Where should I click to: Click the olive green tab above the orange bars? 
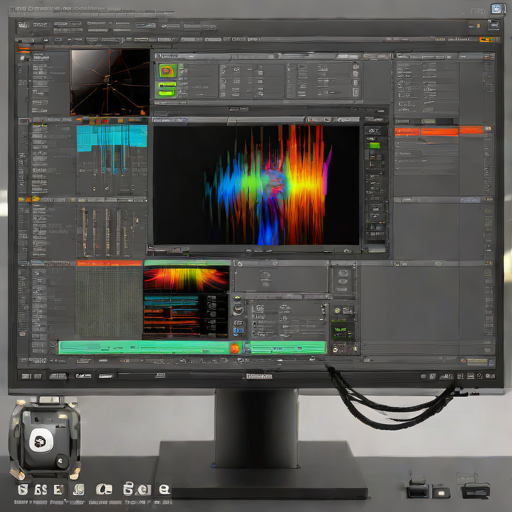pyautogui.click(x=428, y=121)
